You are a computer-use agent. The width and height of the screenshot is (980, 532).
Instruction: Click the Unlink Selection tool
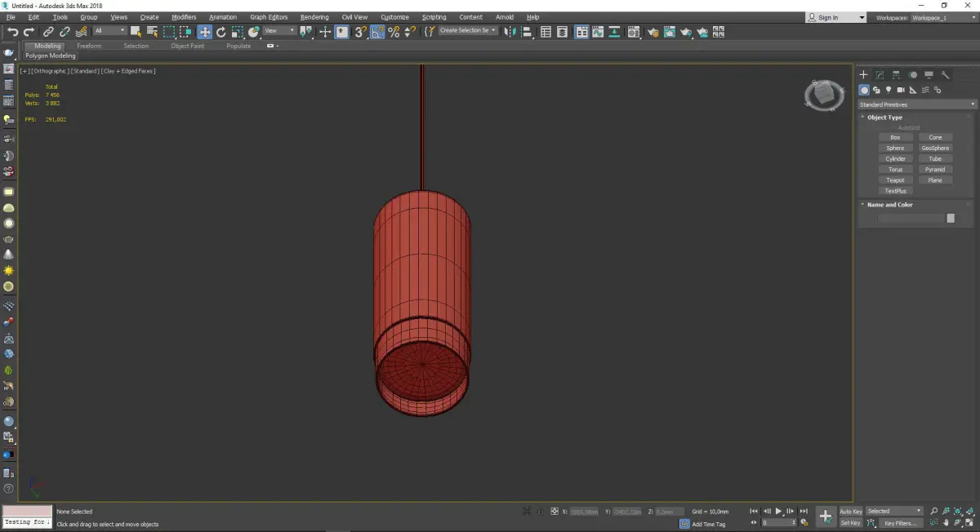click(x=65, y=32)
